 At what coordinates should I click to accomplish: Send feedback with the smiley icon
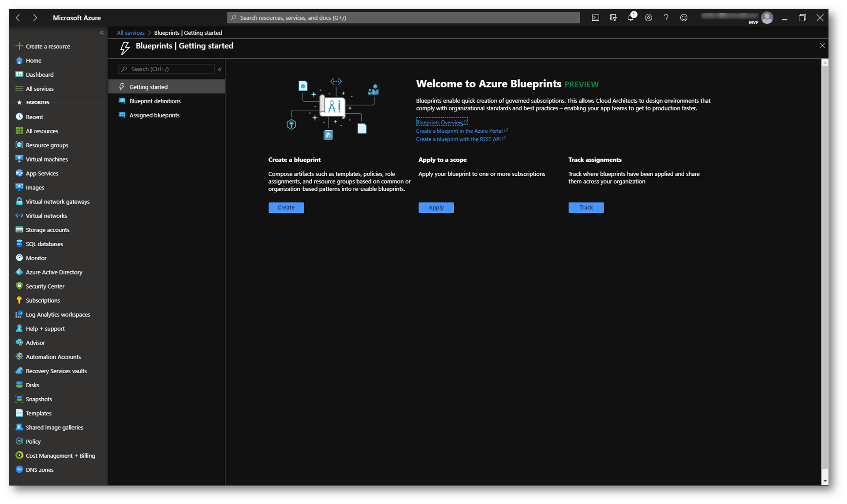[683, 18]
